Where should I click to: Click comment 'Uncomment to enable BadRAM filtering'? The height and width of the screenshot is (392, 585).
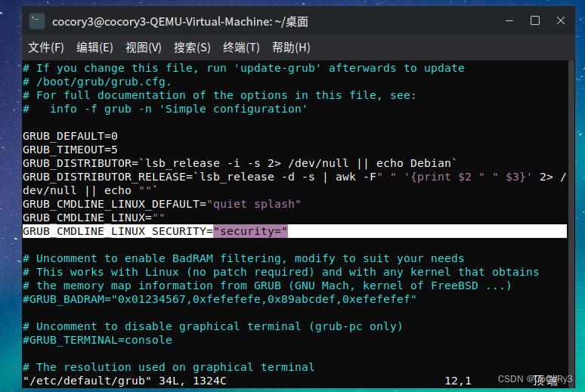243,258
